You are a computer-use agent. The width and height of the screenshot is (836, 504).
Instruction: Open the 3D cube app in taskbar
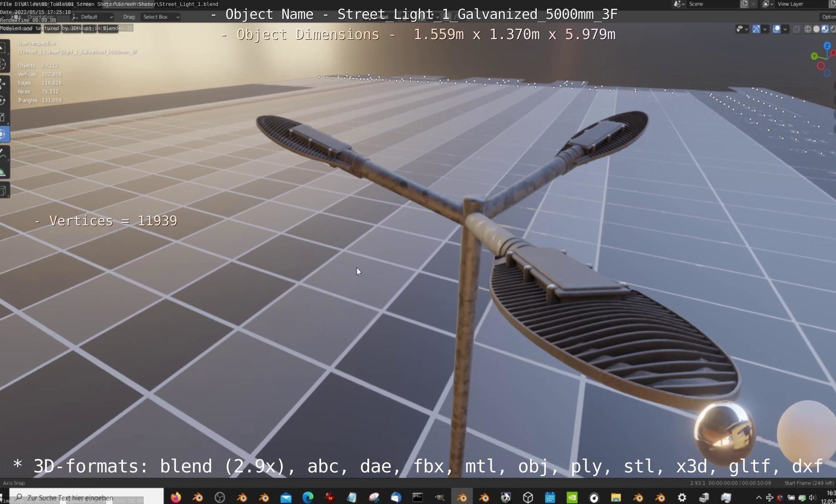click(x=528, y=498)
